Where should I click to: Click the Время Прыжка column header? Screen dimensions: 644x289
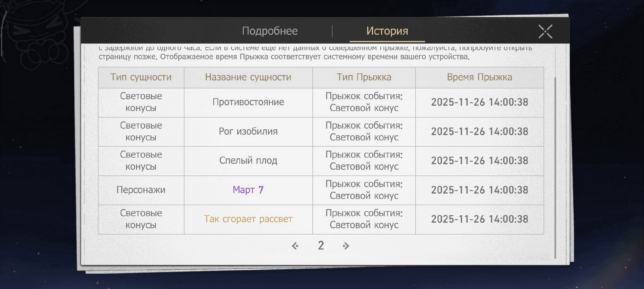click(x=479, y=77)
